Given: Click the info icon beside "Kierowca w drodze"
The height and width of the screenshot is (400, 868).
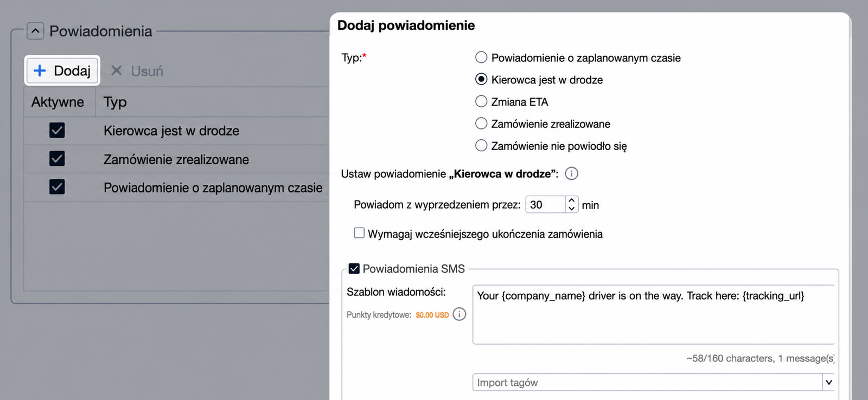Looking at the screenshot, I should point(571,173).
